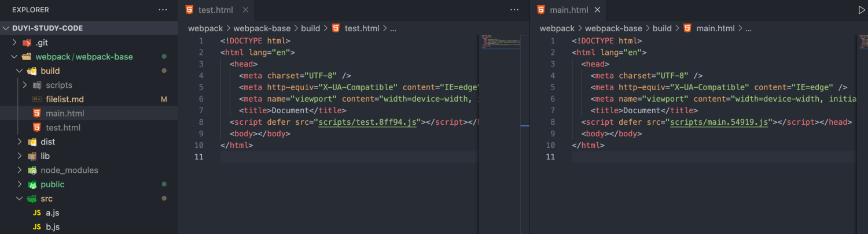This screenshot has height=234, width=868.
Task: Expand the lib folder chevron
Action: (20, 156)
